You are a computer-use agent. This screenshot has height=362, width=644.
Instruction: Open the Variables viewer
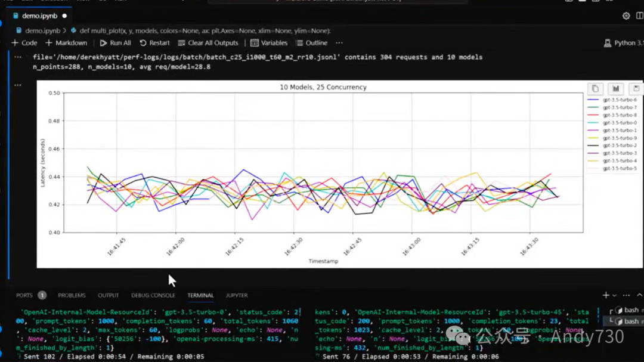pyautogui.click(x=269, y=43)
